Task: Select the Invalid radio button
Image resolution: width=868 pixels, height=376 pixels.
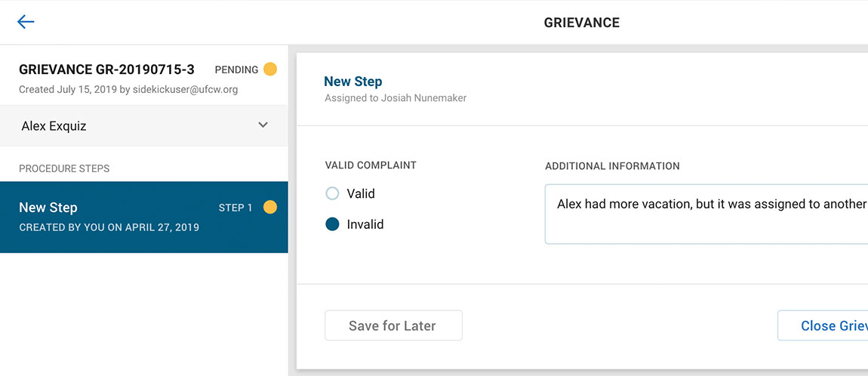Action: tap(332, 224)
